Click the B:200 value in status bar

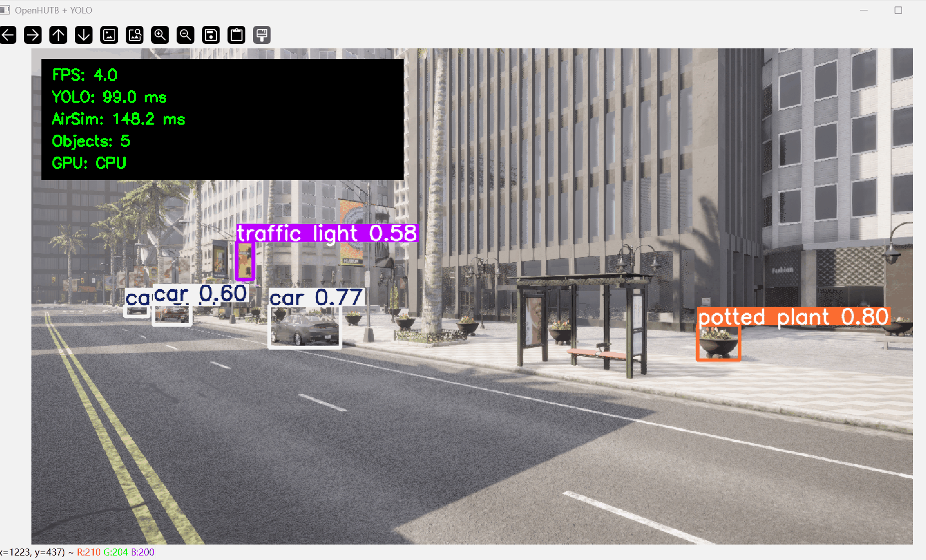point(143,552)
